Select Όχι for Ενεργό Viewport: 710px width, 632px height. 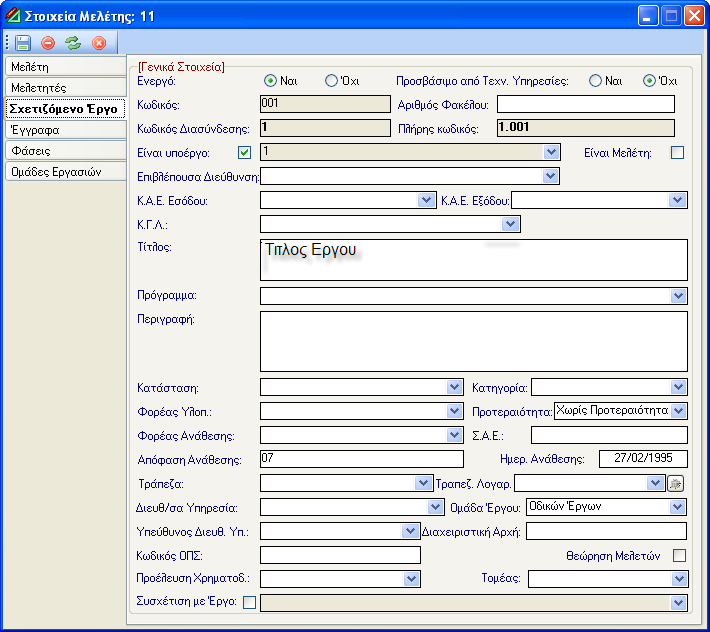[x=331, y=81]
